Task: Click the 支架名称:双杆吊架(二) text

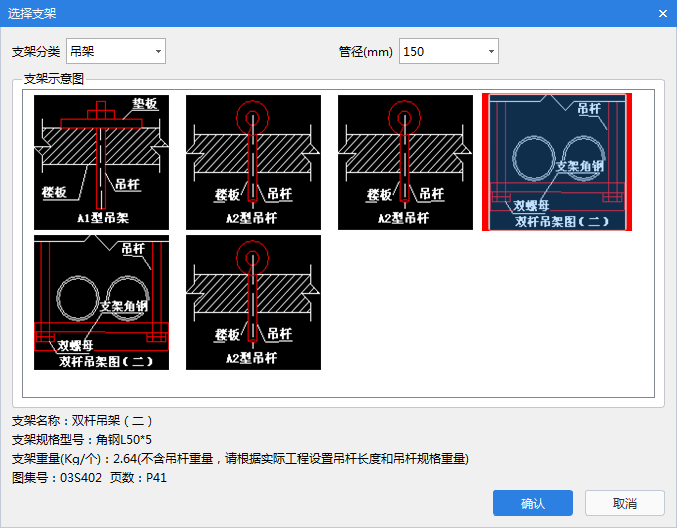Action: (82, 421)
